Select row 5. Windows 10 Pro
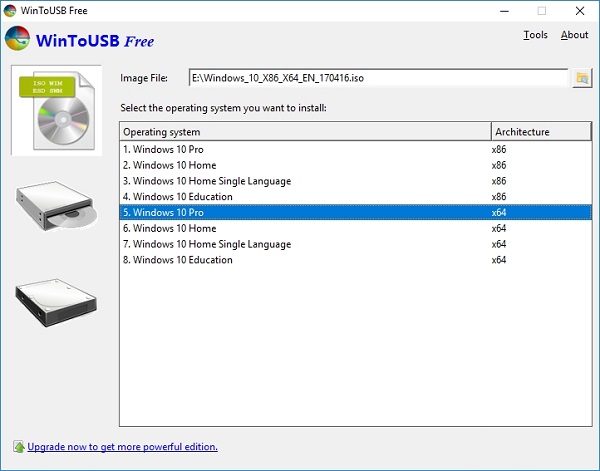Screen dimensions: 600x471 pyautogui.click(x=355, y=212)
